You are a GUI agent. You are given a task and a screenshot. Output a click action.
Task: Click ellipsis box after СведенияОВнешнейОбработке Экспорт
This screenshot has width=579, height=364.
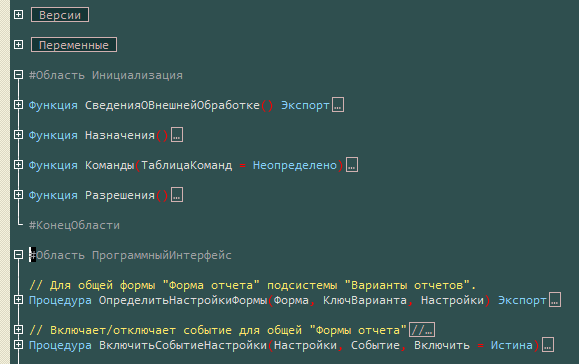(x=338, y=105)
